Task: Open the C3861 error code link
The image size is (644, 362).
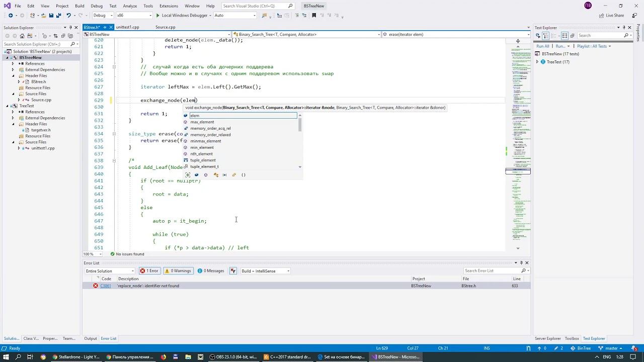Action: coord(106,286)
